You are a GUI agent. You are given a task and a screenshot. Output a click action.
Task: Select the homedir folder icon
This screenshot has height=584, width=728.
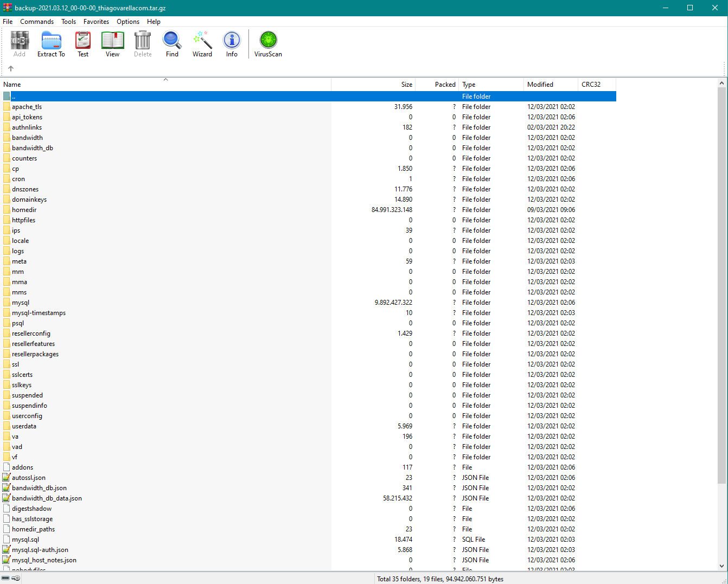coord(7,210)
